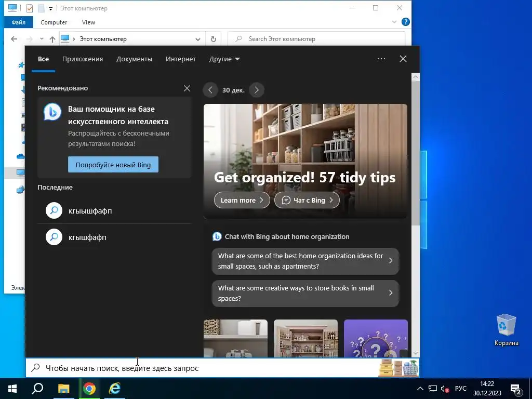532x399 pixels.
Task: Click the search panel scrollbar down arrow
Action: [416, 353]
